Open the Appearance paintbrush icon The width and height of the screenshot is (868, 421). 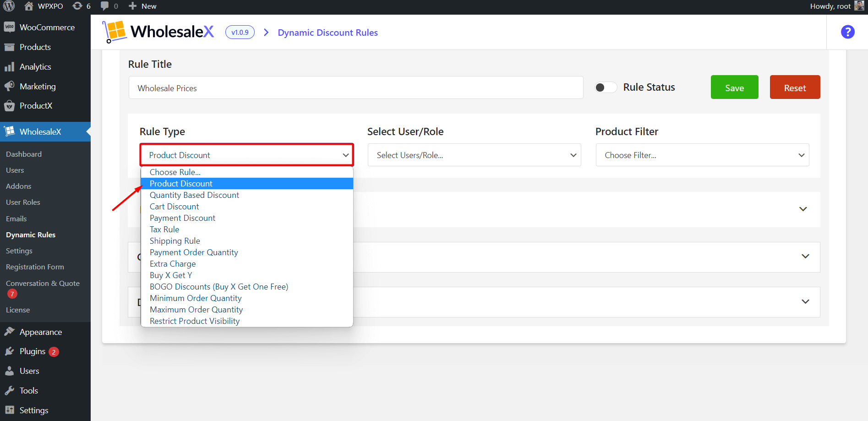(x=9, y=332)
